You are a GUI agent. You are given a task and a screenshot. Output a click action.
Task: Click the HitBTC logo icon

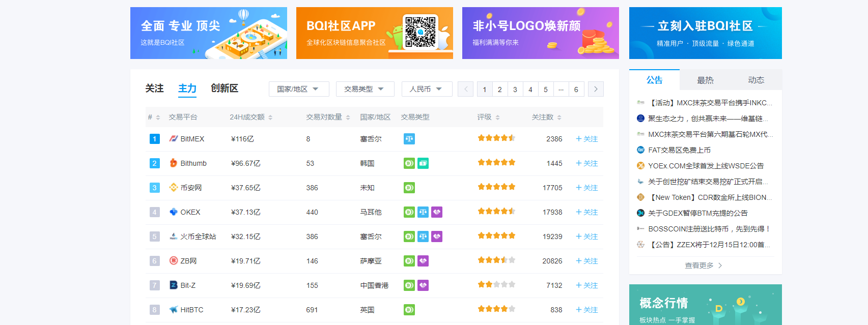174,310
